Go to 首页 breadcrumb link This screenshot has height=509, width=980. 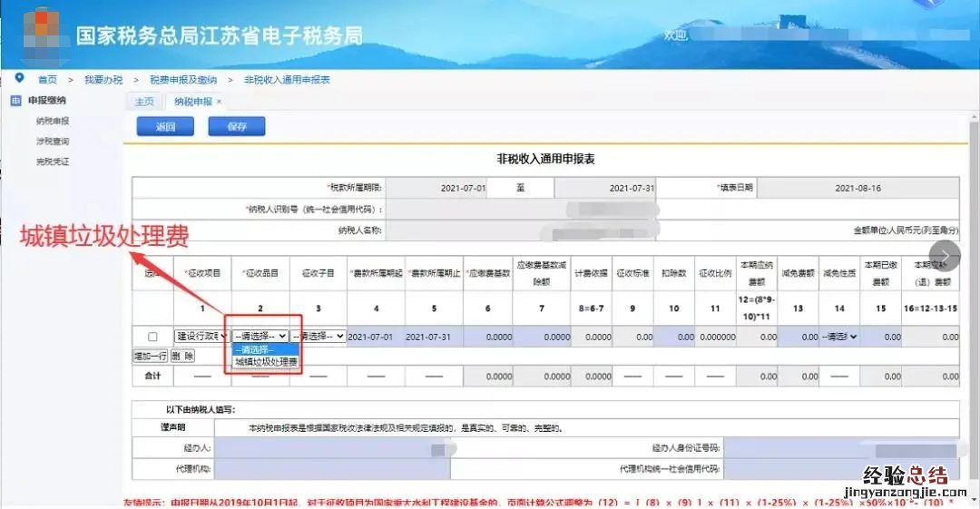pyautogui.click(x=47, y=80)
